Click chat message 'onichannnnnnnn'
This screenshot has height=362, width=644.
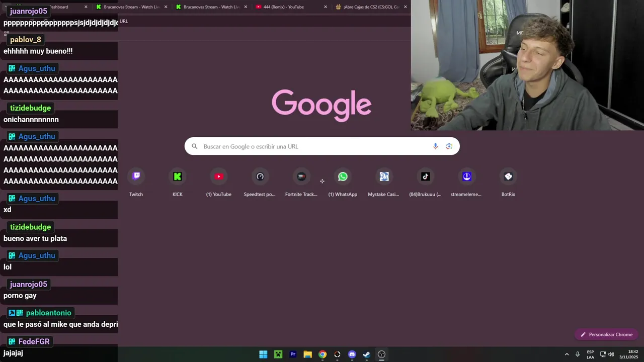coord(31,120)
